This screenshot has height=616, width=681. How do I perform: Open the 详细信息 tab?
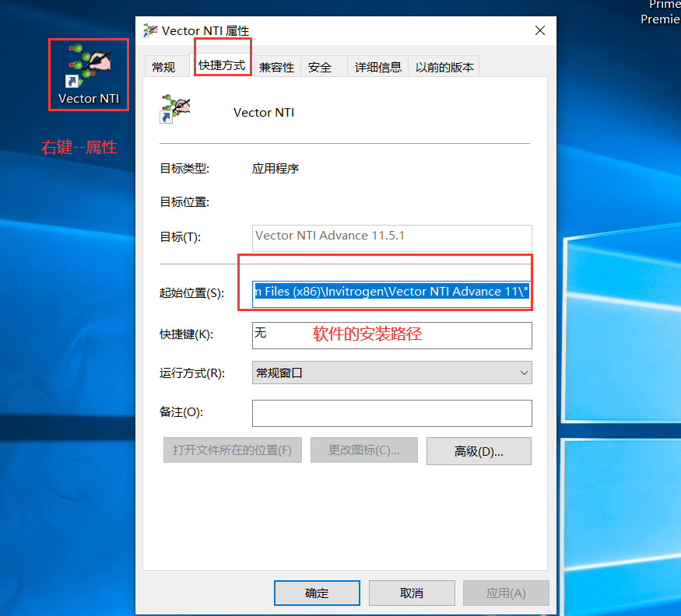pos(377,67)
